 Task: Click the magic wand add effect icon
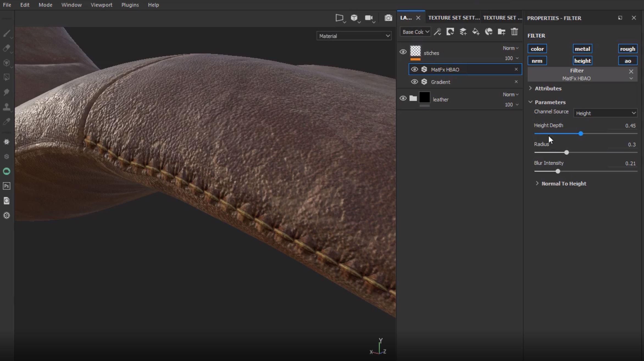437,32
